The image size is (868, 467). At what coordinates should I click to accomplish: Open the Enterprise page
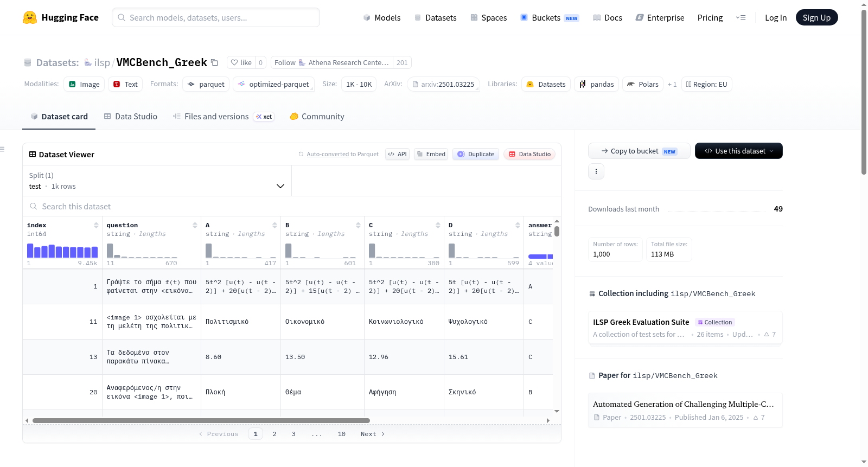coord(660,17)
